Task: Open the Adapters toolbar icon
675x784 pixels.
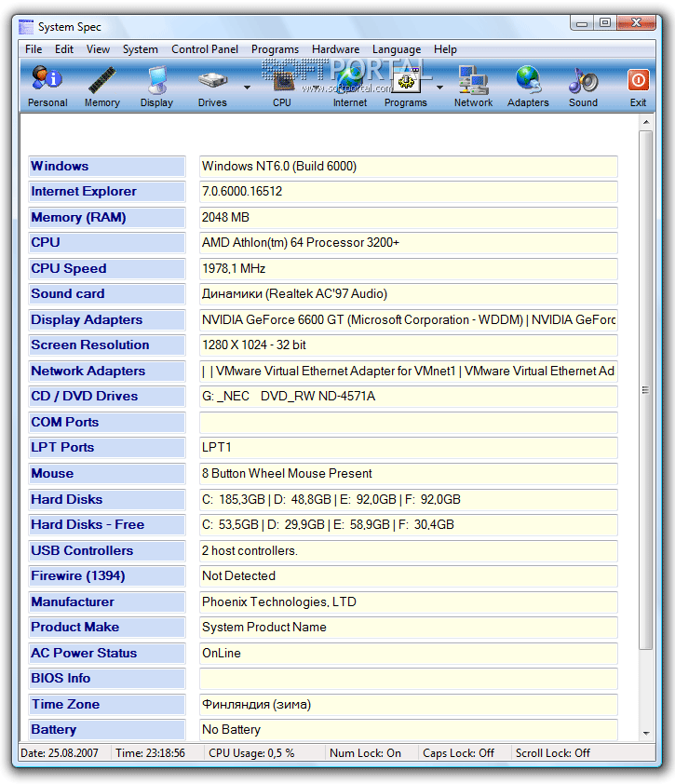Action: pos(528,86)
